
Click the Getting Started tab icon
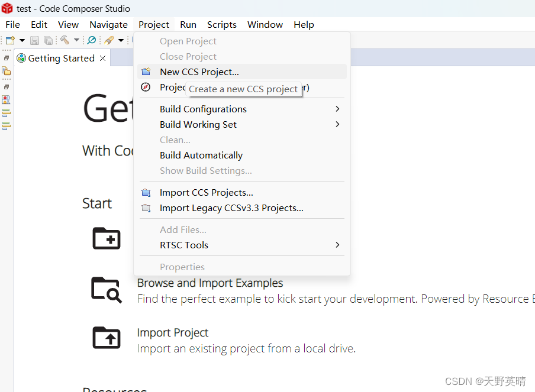tap(21, 59)
